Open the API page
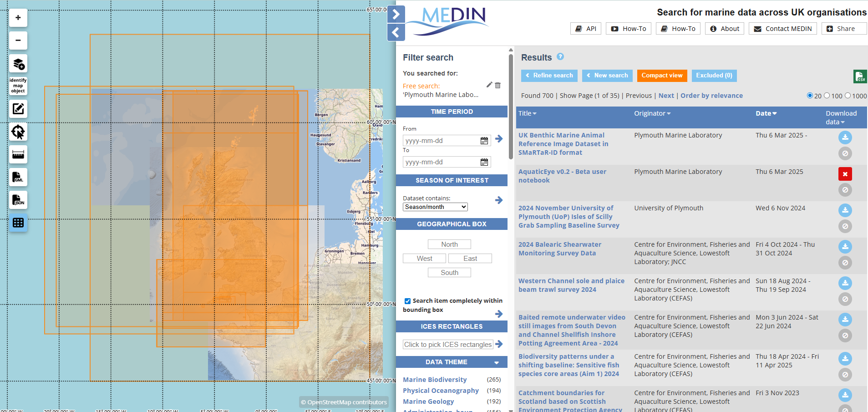868x412 pixels. coord(586,29)
